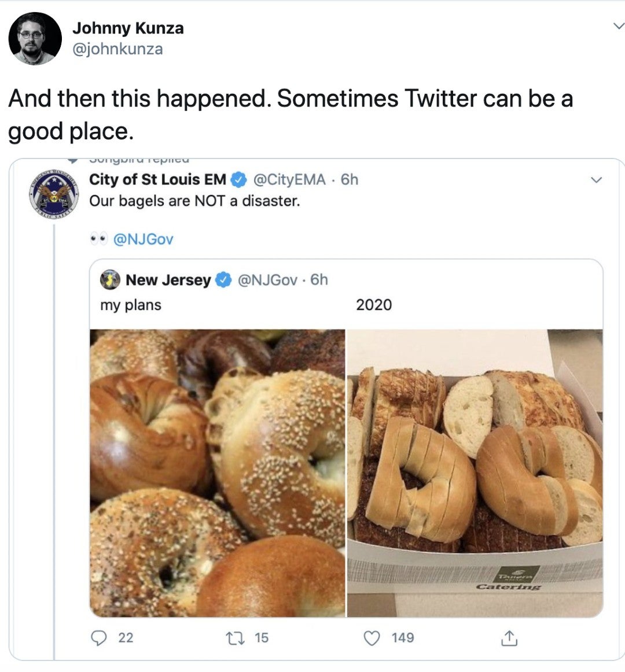Viewport: 625px width, 672px height.
Task: View the left image of whole seeded bagels
Action: [x=217, y=473]
